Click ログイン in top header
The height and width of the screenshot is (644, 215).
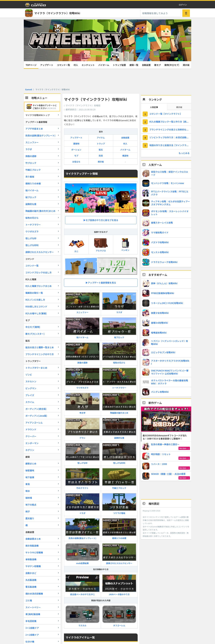pos(183,5)
